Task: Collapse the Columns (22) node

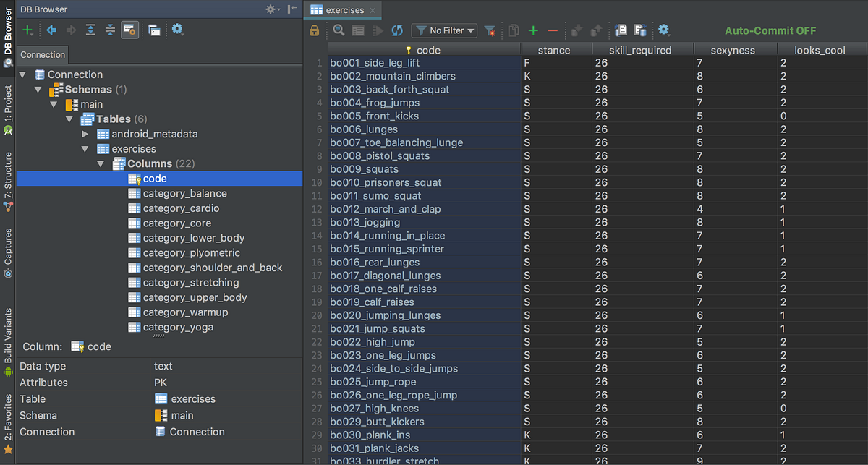Action: click(101, 163)
